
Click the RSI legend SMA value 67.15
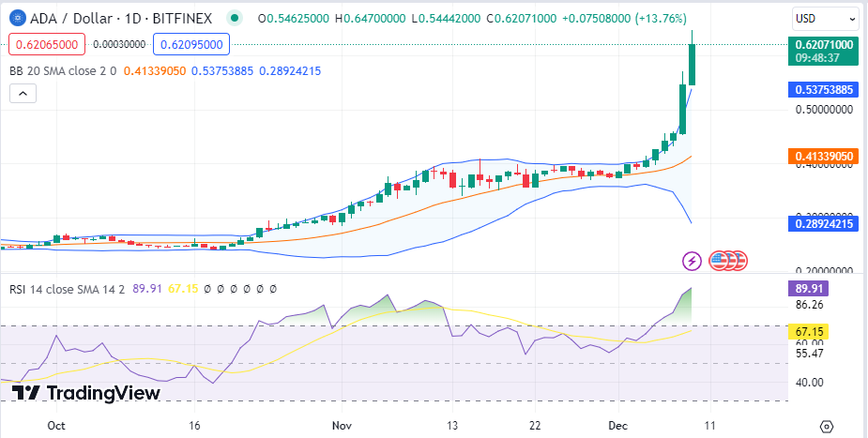[x=183, y=289]
